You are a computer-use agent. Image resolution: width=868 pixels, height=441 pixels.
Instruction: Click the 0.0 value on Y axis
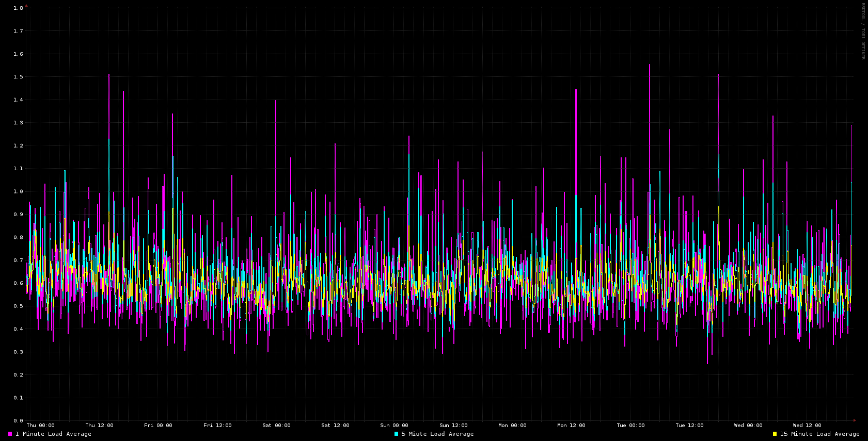[x=18, y=421]
